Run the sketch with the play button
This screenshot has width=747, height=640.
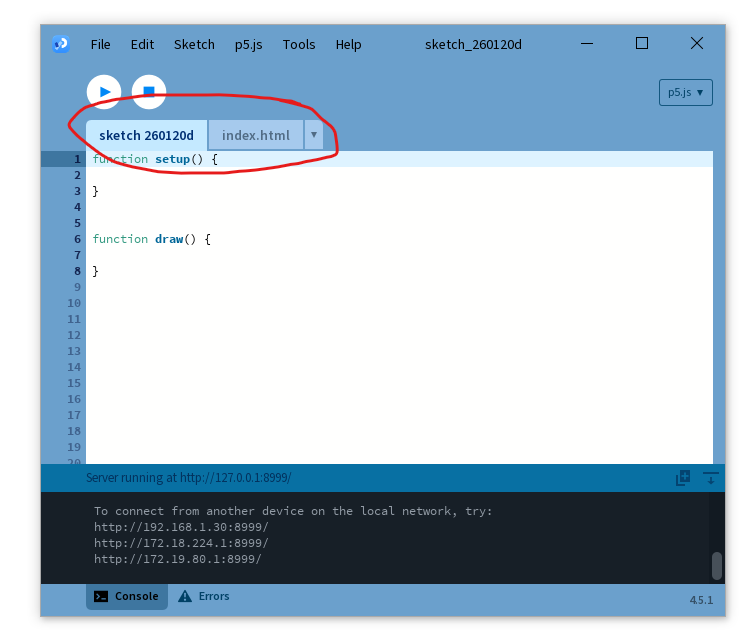104,92
